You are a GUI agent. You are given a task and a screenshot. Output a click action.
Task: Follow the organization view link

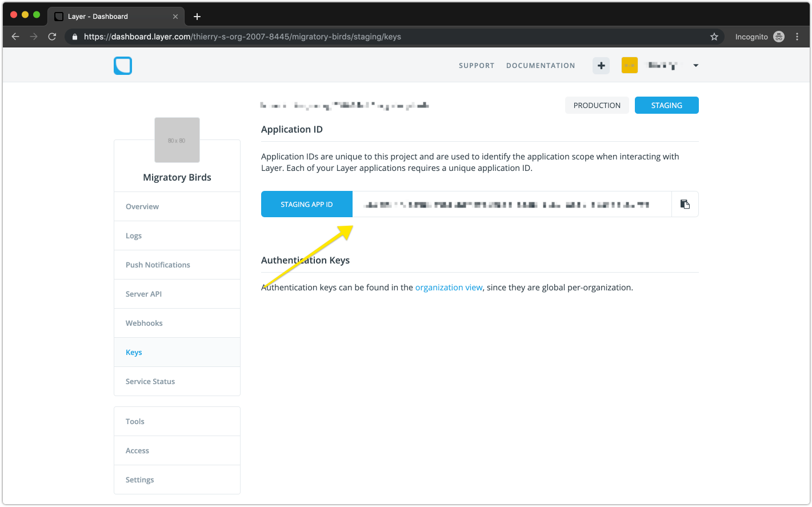449,288
